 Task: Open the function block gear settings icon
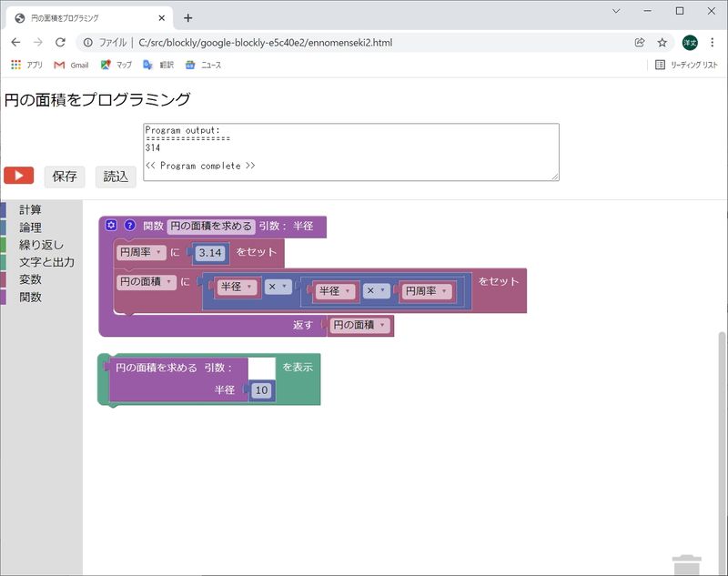point(111,226)
